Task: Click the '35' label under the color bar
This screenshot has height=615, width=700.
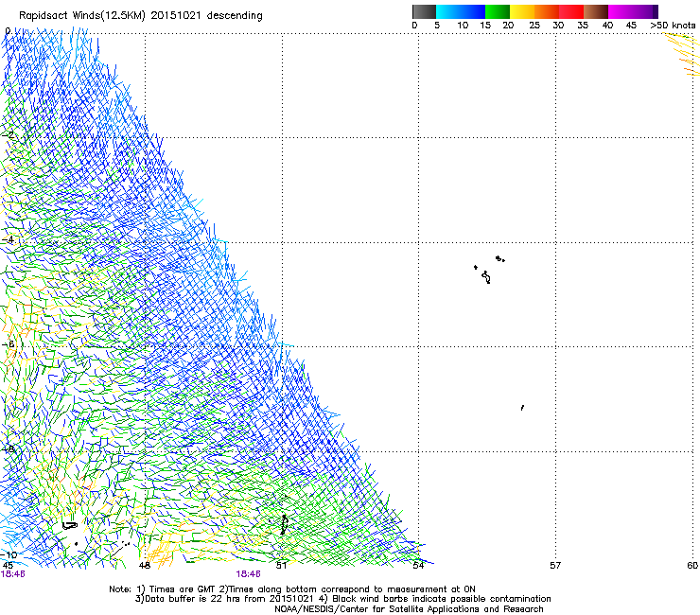Action: click(583, 26)
